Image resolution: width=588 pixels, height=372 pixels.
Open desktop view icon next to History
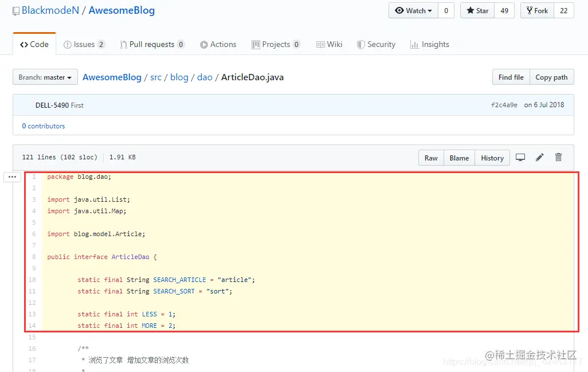point(520,158)
